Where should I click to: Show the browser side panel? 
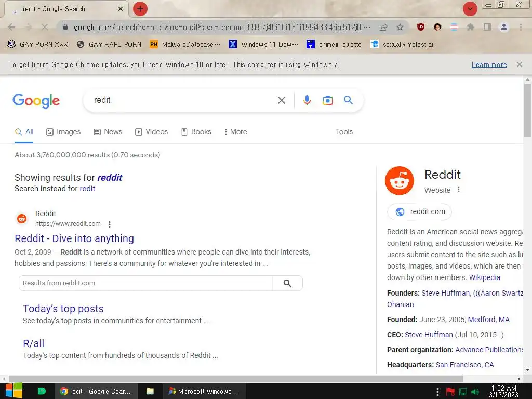click(x=487, y=27)
